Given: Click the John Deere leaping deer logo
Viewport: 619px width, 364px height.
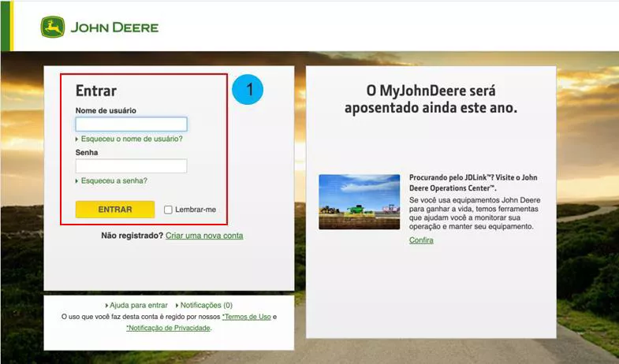Looking at the screenshot, I should 53,28.
